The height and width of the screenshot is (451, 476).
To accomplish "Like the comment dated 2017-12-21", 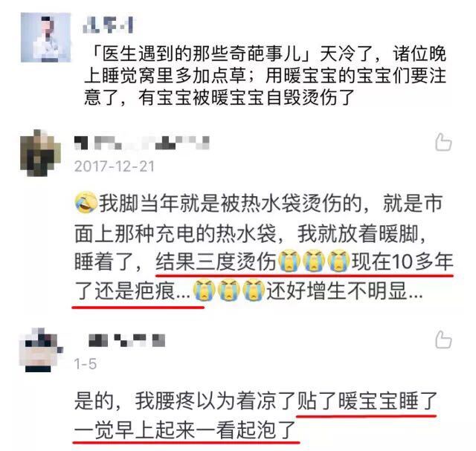I will [443, 142].
